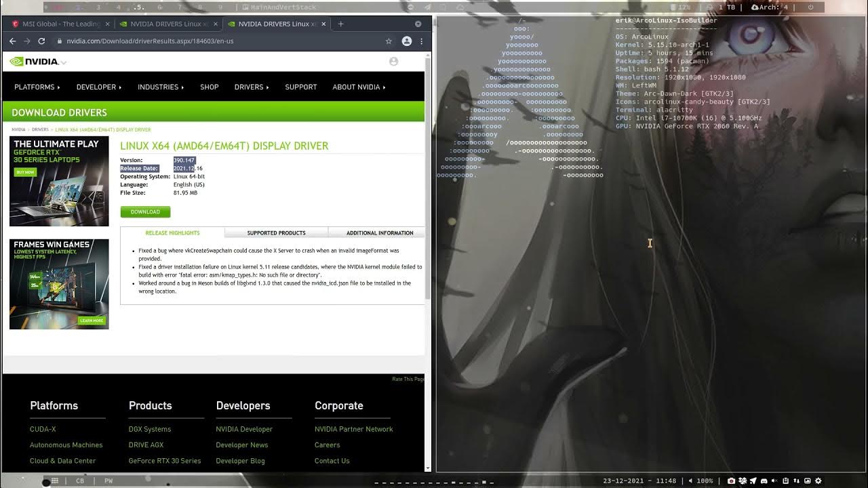Open the settings gear tray icon
This screenshot has height=488, width=868.
tap(818, 481)
